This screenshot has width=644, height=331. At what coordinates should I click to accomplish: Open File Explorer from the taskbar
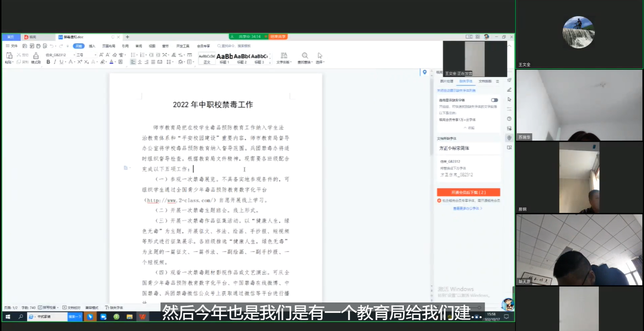click(129, 316)
